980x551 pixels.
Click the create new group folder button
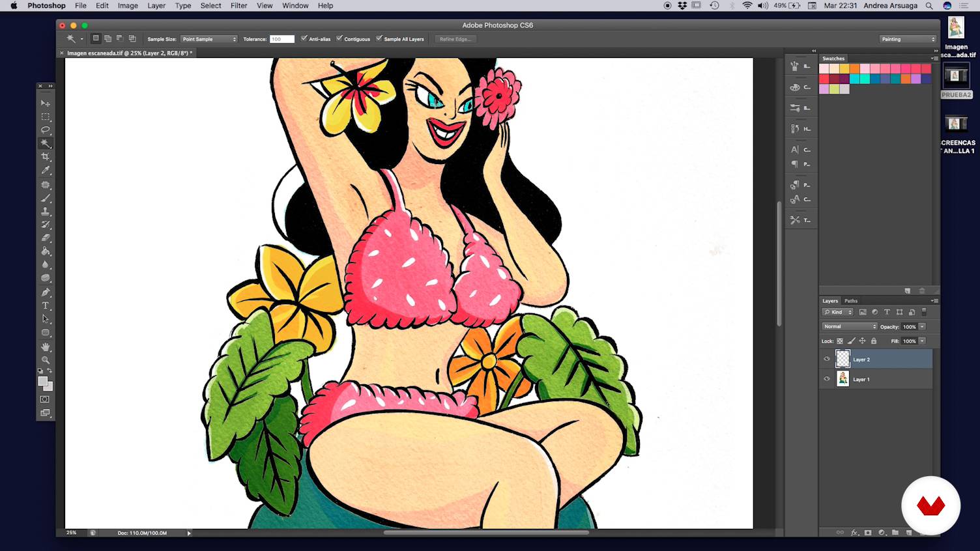pos(895,533)
